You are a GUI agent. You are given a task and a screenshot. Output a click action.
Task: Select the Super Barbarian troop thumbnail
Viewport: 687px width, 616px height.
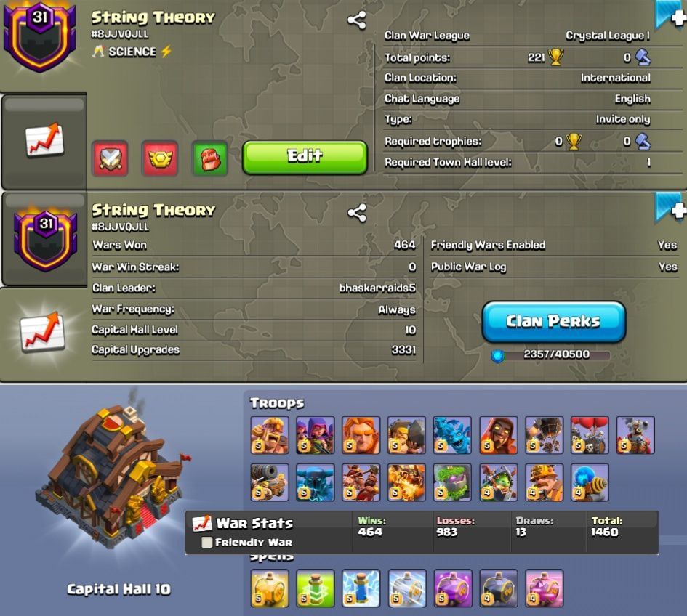point(270,435)
